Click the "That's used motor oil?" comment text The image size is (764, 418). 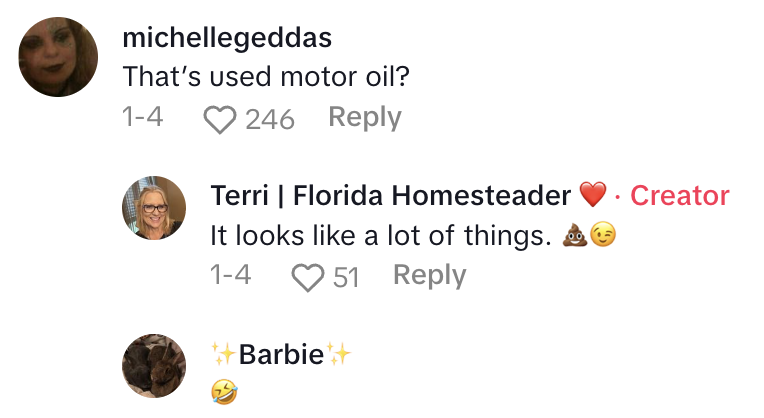coord(246,76)
